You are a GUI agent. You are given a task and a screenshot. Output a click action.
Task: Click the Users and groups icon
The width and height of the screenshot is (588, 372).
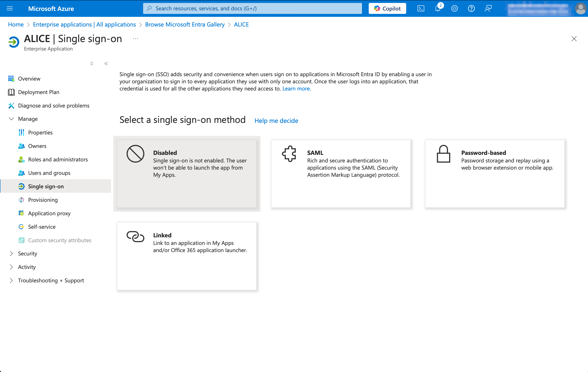point(21,173)
